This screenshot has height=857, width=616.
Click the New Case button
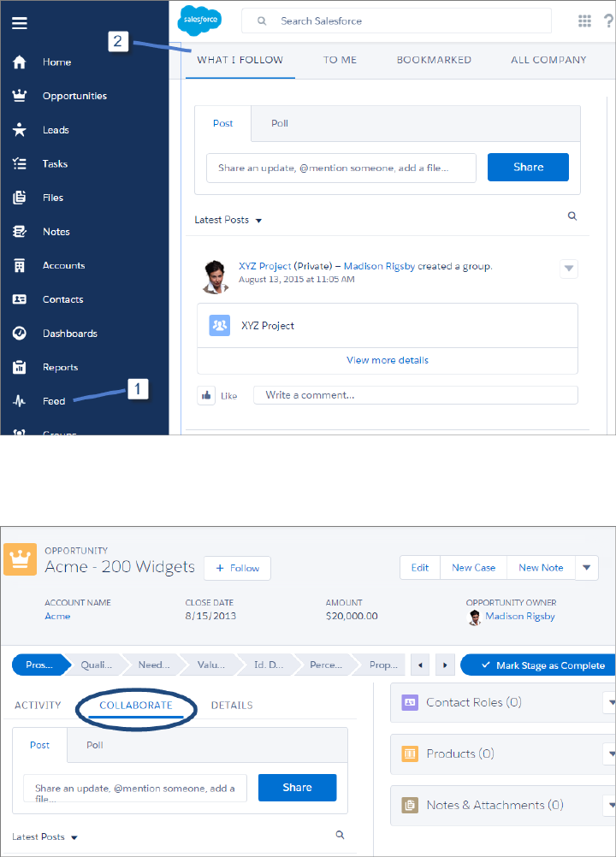pos(473,568)
